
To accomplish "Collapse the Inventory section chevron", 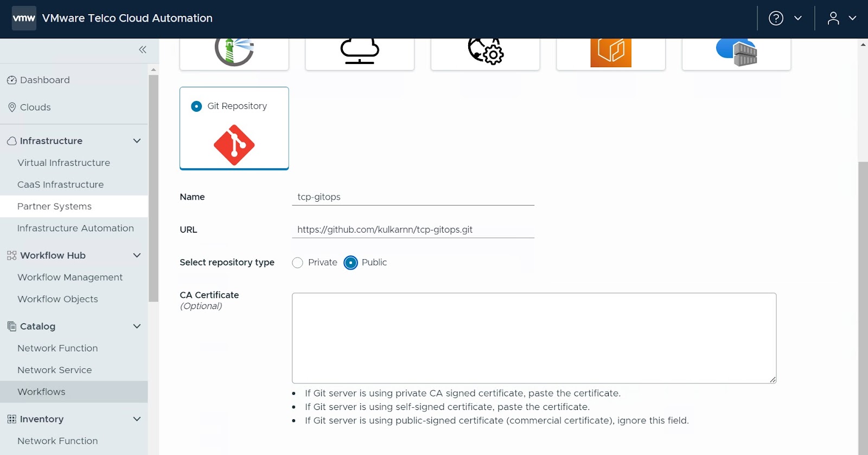I will (137, 419).
